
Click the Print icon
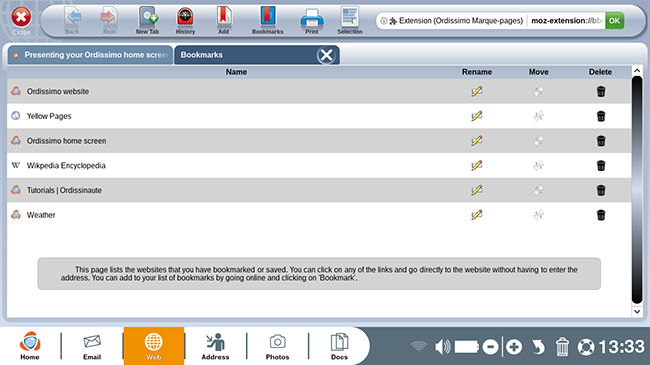312,20
